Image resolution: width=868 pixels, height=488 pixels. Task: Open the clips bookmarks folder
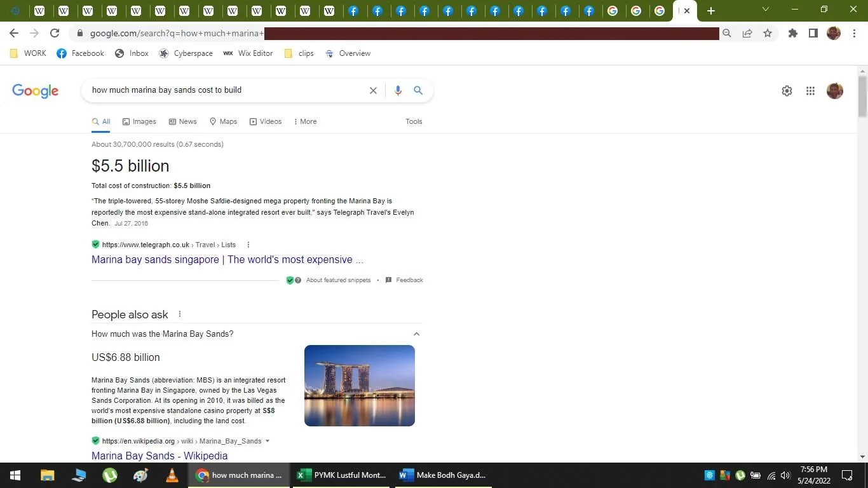[x=299, y=53]
